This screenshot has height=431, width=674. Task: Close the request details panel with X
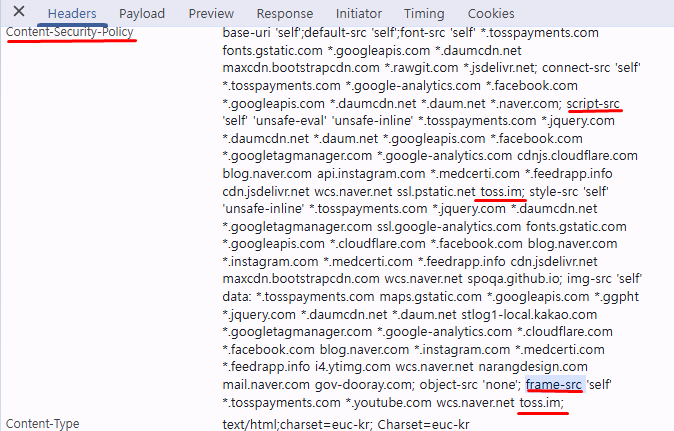coord(19,11)
